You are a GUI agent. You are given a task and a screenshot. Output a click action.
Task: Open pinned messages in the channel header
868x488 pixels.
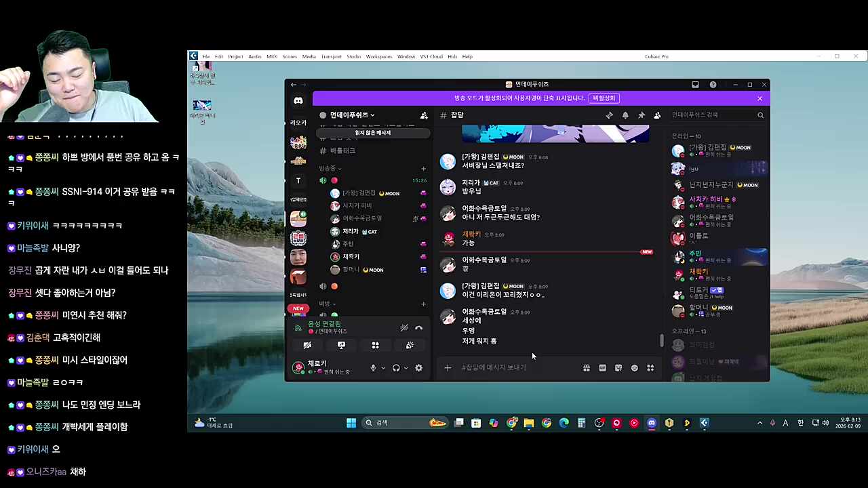pyautogui.click(x=641, y=115)
